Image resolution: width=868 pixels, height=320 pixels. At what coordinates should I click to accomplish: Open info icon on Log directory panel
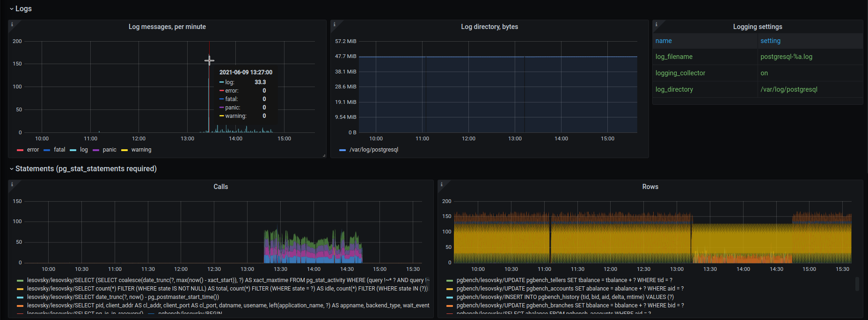click(335, 24)
